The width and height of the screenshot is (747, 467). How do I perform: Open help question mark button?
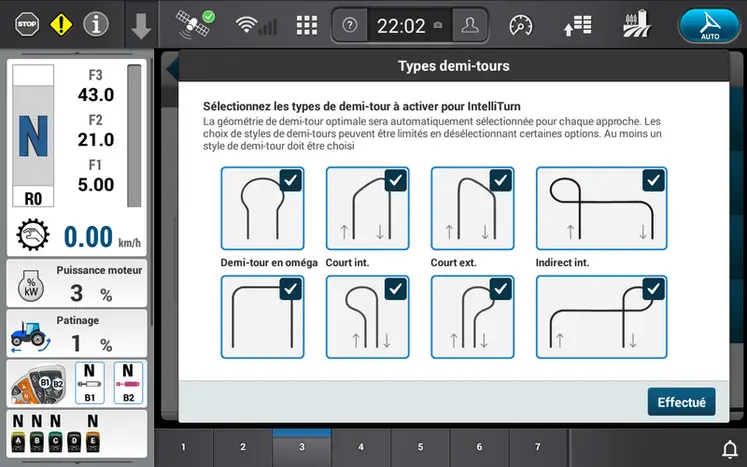[350, 25]
